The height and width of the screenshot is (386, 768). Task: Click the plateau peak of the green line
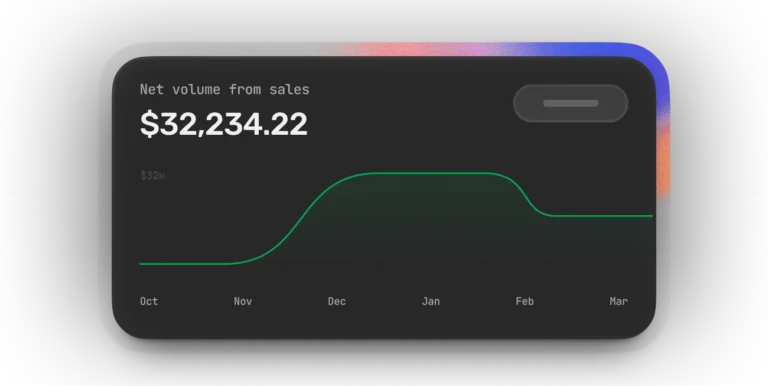pyautogui.click(x=431, y=173)
